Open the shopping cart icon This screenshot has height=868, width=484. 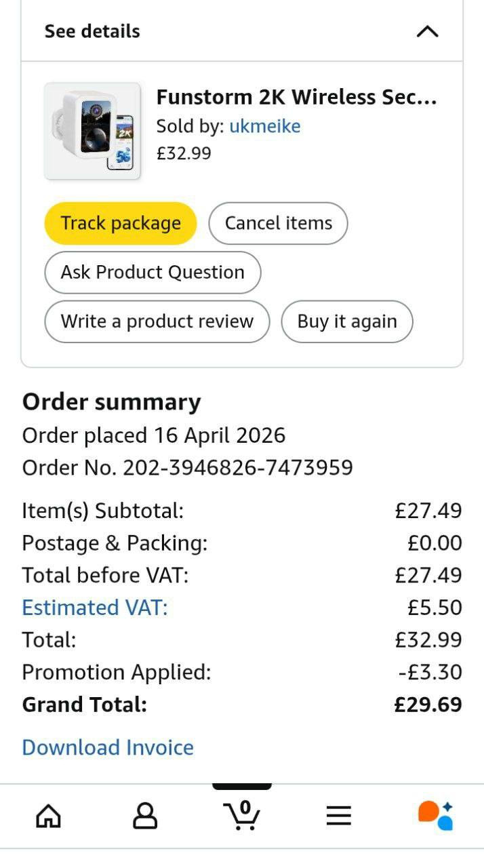click(242, 815)
